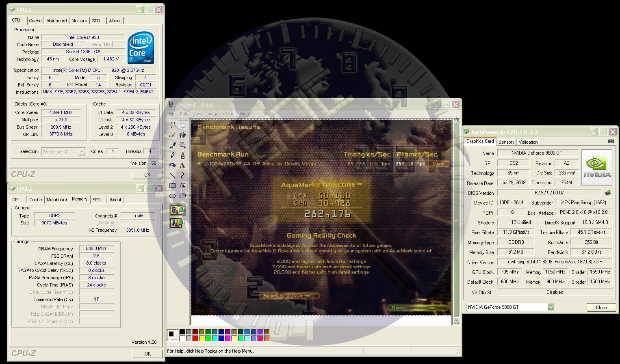
Task: Select the Brush tool in Paint
Action: pos(183,155)
